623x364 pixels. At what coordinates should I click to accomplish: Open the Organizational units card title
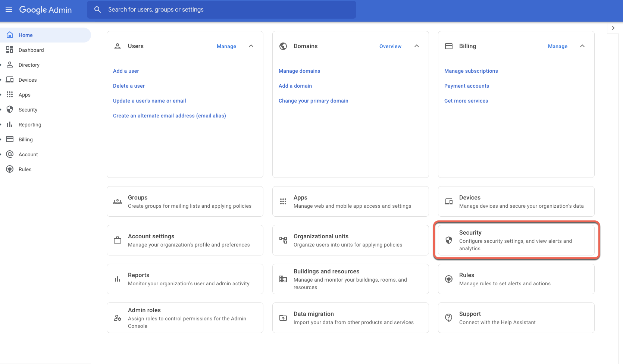(321, 236)
